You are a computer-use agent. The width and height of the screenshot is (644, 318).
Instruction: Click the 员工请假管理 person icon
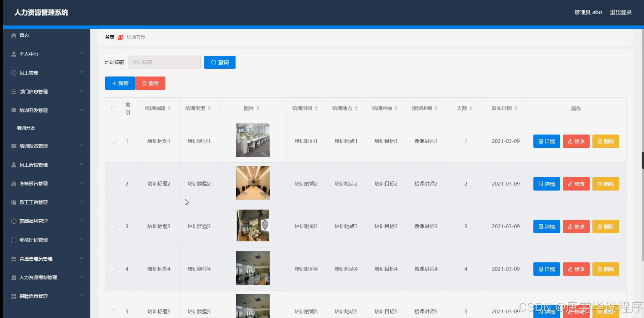click(14, 165)
